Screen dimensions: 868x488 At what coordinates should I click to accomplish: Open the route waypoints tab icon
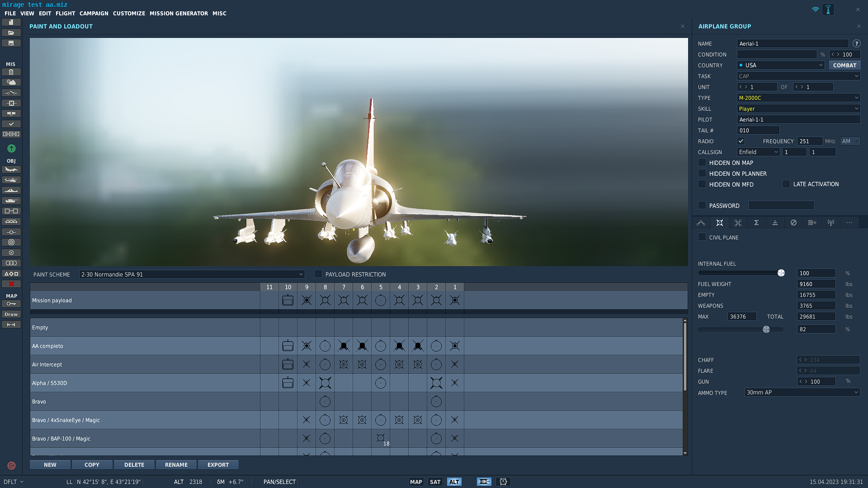click(701, 223)
